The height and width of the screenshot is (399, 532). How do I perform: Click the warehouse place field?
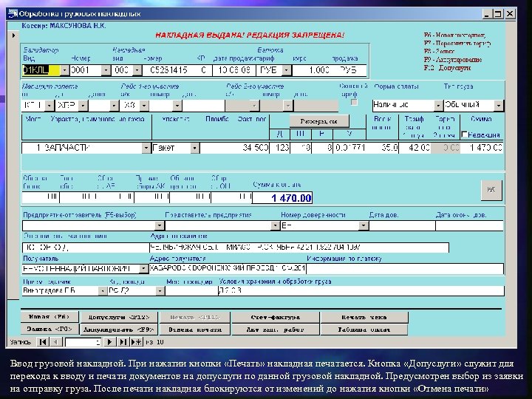191,291
